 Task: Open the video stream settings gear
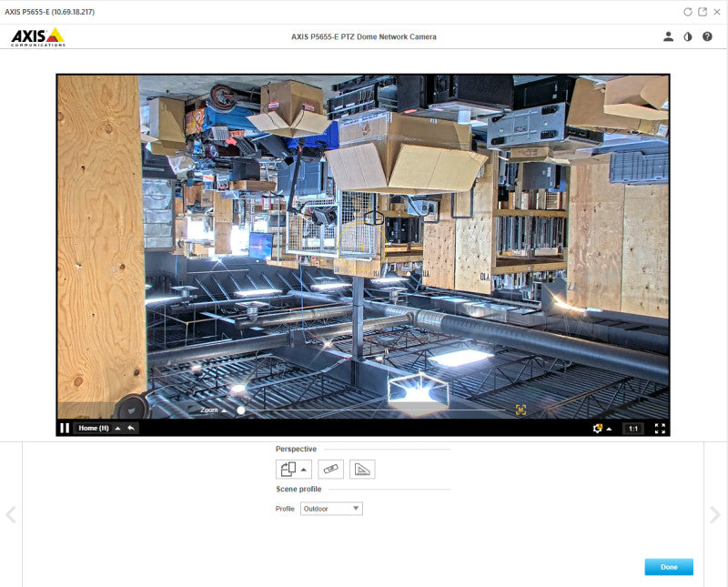point(597,428)
